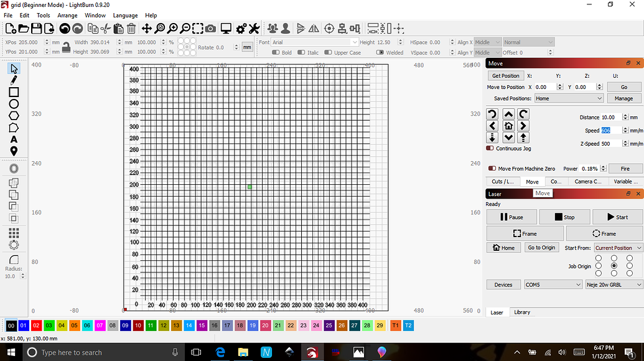
Task: Toggle the aspect ratio lock icon
Action: [66, 47]
